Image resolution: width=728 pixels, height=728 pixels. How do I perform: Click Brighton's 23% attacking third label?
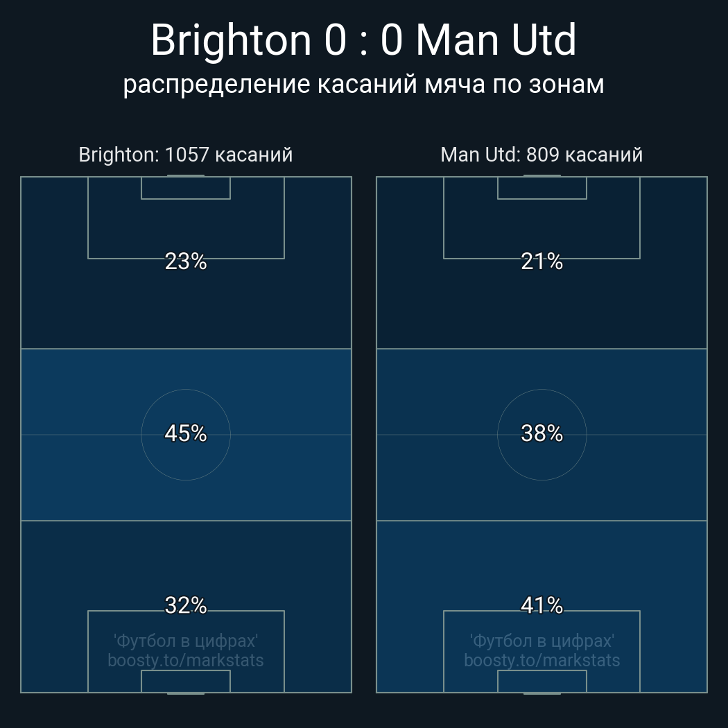click(186, 261)
